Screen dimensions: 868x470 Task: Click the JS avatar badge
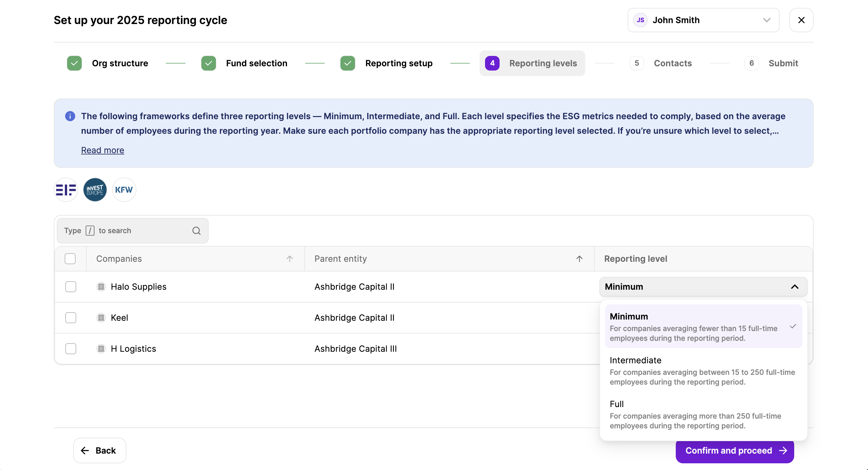click(641, 20)
